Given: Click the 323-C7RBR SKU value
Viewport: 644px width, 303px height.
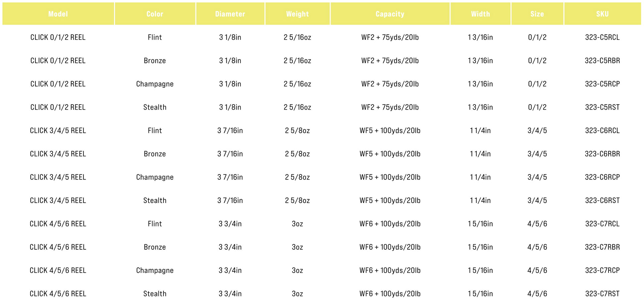Looking at the screenshot, I should 602,247.
